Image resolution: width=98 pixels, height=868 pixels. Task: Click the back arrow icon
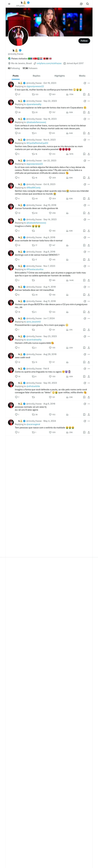9,4
